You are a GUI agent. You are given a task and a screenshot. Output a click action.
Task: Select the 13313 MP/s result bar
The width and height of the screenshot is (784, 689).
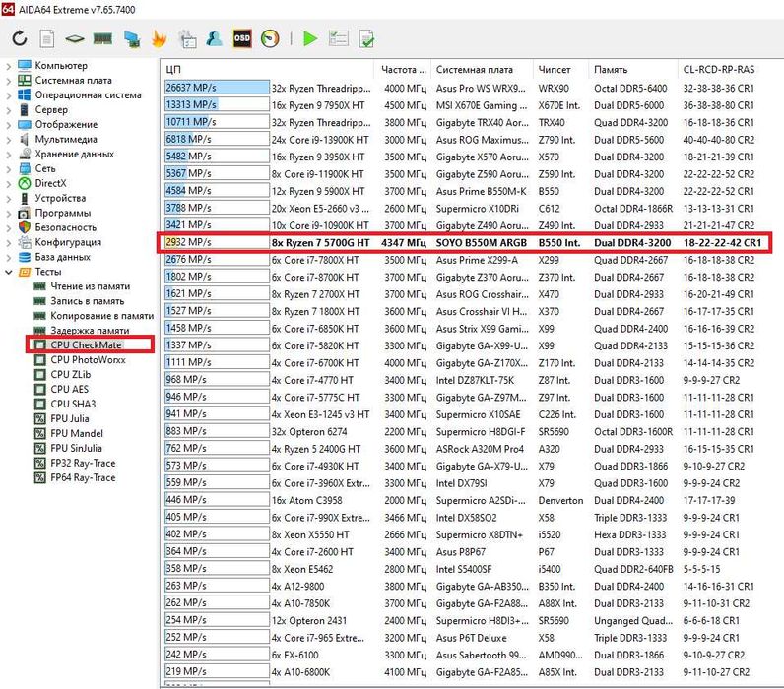[x=217, y=104]
